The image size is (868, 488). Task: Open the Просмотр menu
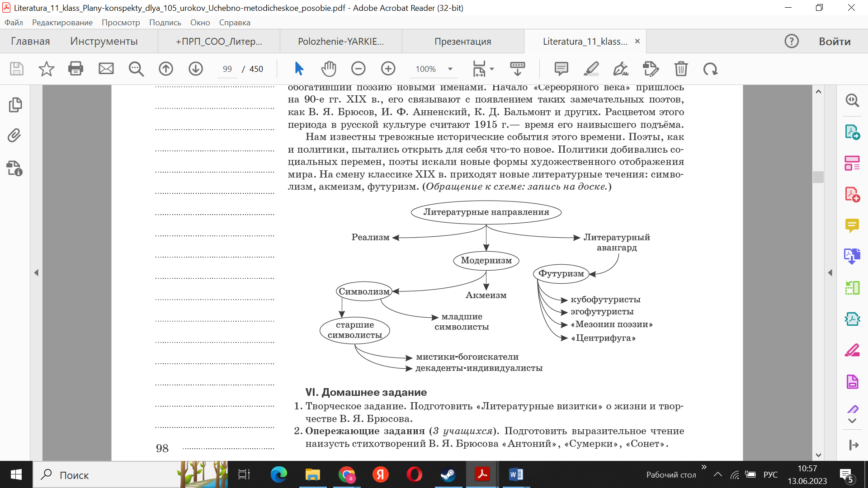click(x=121, y=23)
